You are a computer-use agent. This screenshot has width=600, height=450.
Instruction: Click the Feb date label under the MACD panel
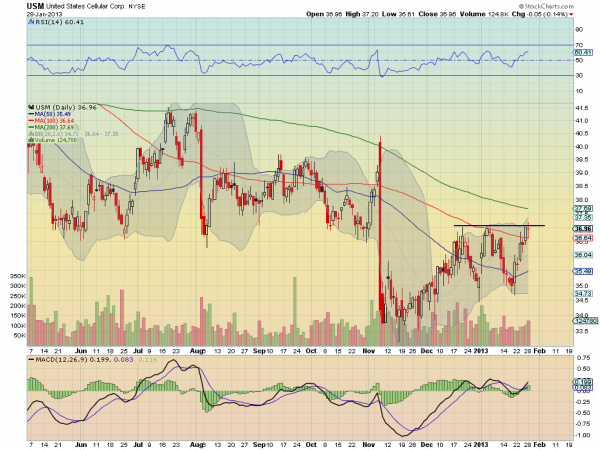539,445
